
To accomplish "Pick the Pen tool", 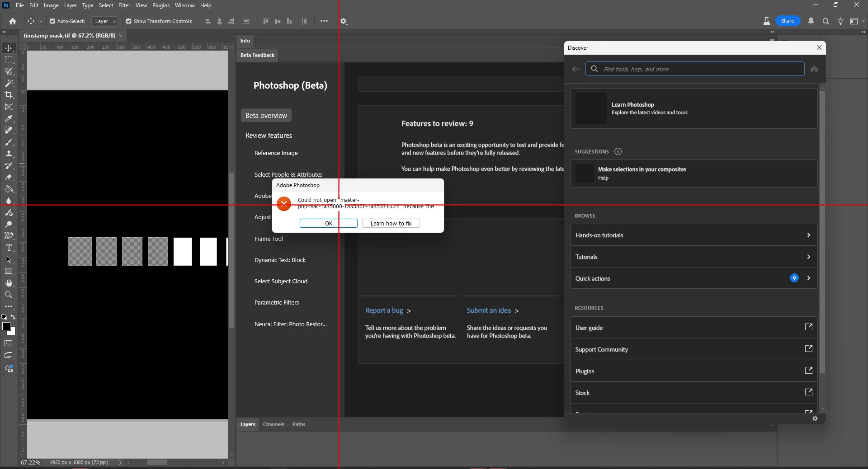I will tap(9, 236).
